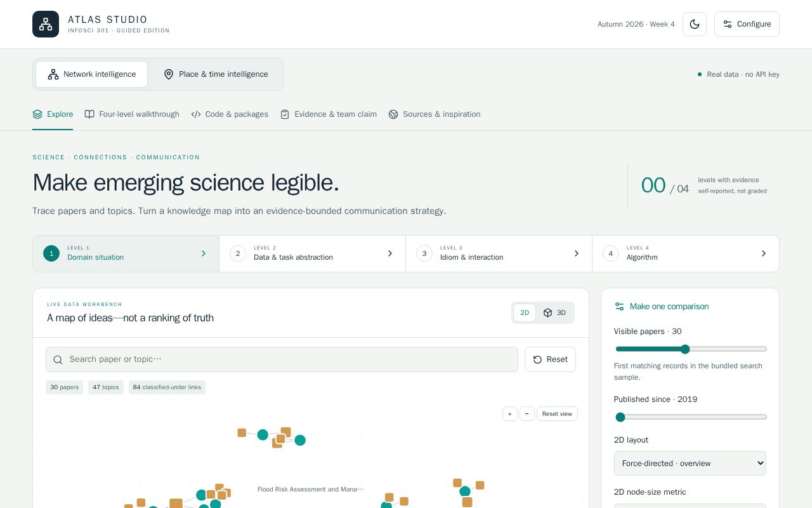This screenshot has height=508, width=812.
Task: Click the book icon for walkthrough
Action: [x=89, y=114]
